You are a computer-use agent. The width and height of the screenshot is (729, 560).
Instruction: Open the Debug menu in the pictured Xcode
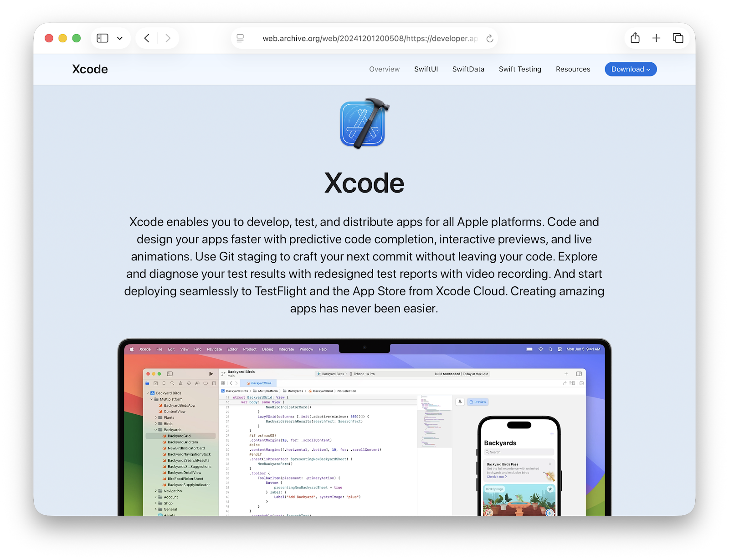pyautogui.click(x=267, y=349)
